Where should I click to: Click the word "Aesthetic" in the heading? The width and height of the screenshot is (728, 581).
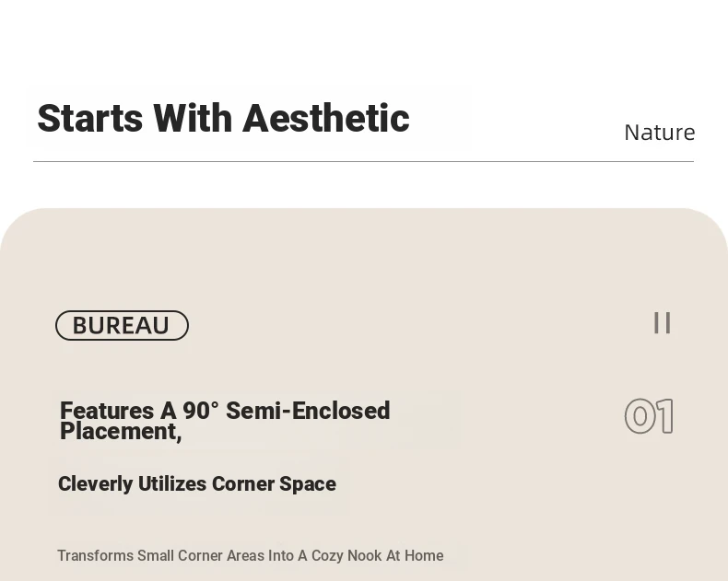coord(325,119)
